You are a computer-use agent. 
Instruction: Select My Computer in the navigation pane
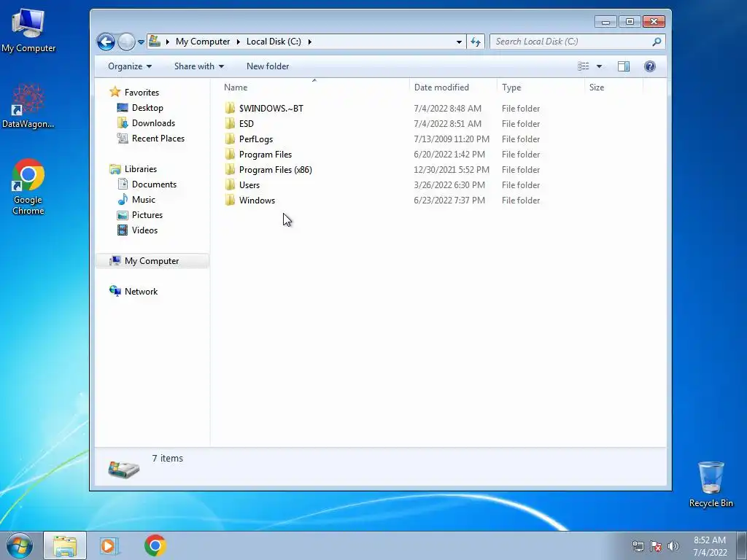[152, 261]
